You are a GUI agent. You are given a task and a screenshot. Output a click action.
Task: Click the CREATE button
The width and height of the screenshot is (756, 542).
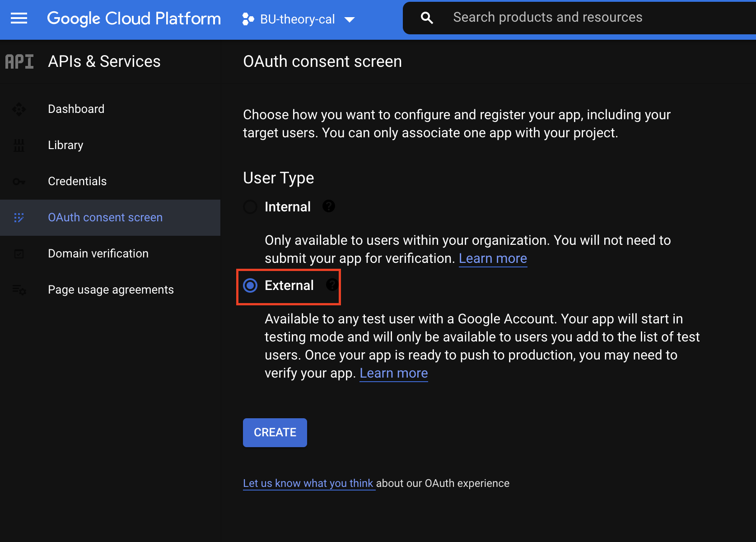275,433
